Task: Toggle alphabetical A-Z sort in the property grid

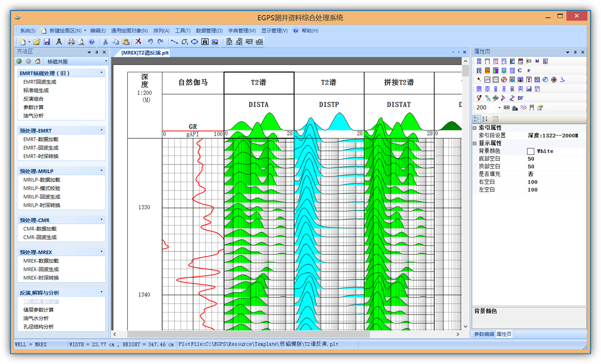Action: tap(485, 119)
